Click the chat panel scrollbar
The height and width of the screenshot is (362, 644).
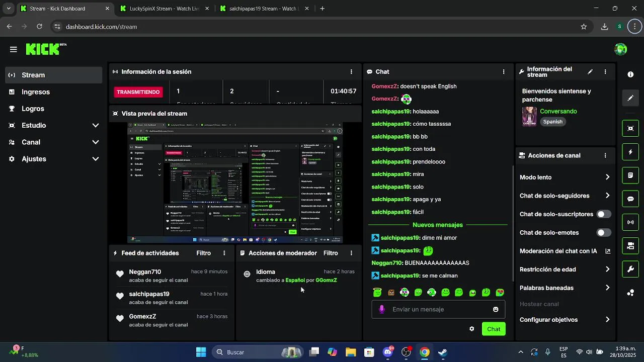pyautogui.click(x=513, y=224)
